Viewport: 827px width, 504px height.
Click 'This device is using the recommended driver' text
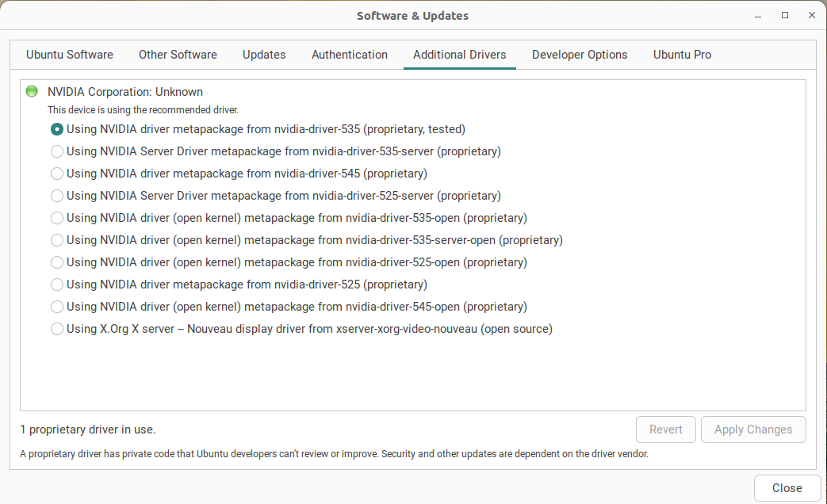point(143,109)
